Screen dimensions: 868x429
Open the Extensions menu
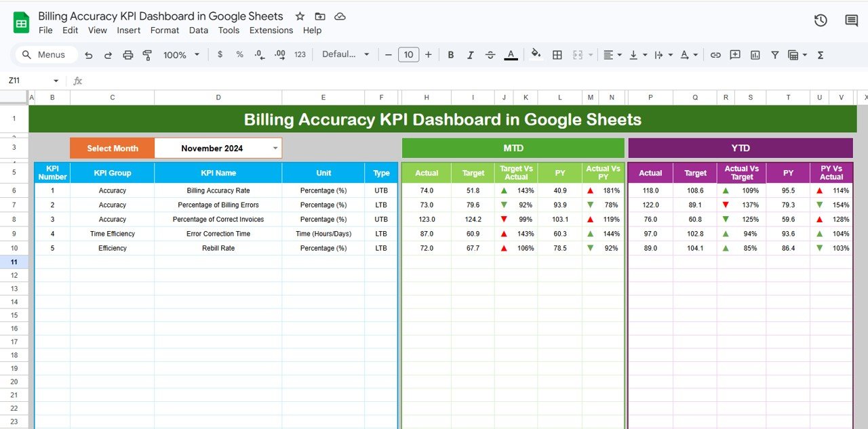pos(271,30)
